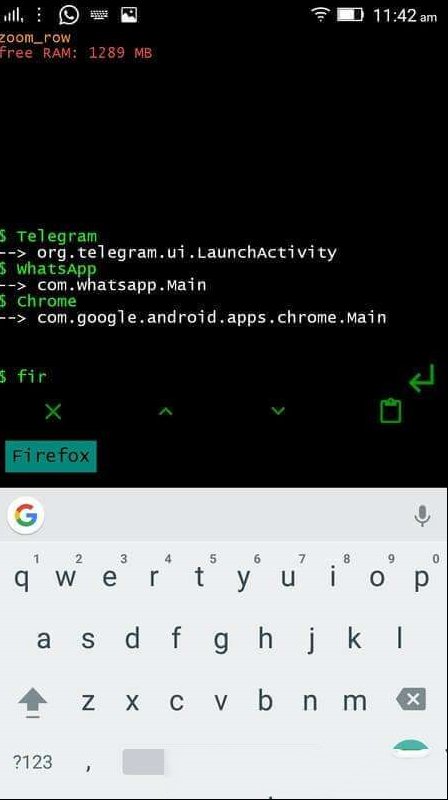448x800 pixels.
Task: Tap the letter q key
Action: (x=21, y=578)
